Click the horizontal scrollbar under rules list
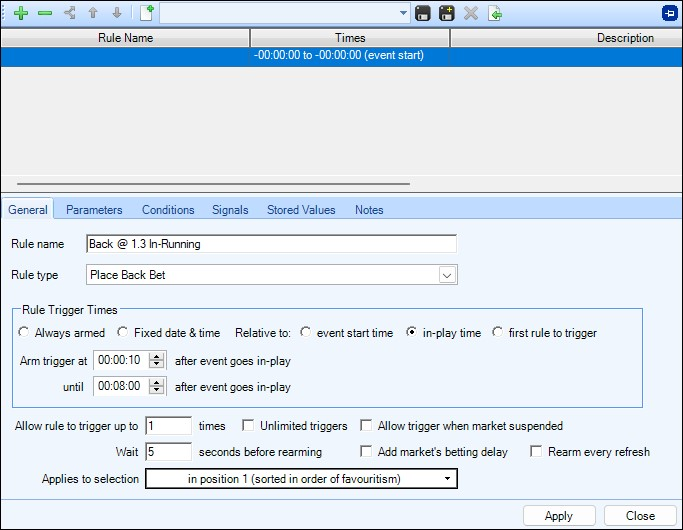 (x=213, y=184)
